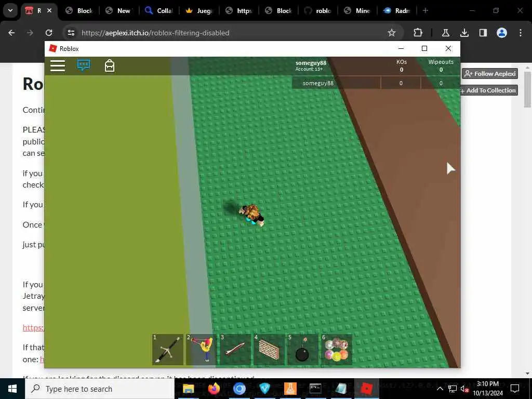View site information icon in address bar
The image size is (532, 399).
click(x=71, y=33)
